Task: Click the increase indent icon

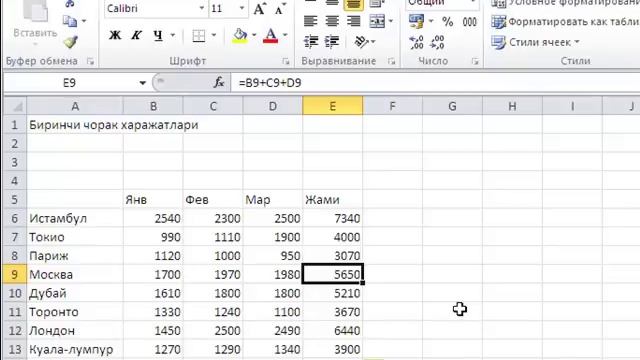Action: (332, 42)
